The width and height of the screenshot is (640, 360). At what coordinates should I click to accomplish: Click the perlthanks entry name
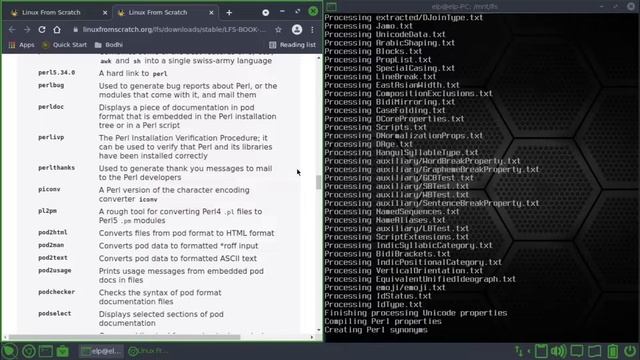(x=56, y=168)
